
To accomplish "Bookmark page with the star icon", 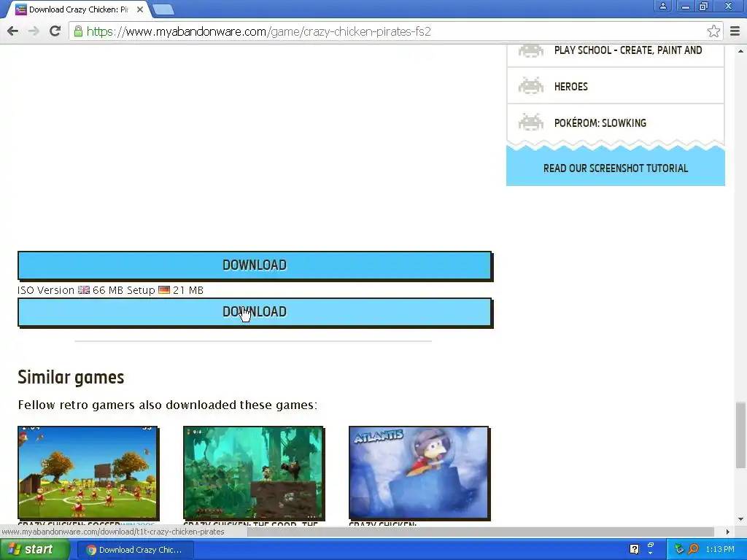I will click(x=713, y=31).
